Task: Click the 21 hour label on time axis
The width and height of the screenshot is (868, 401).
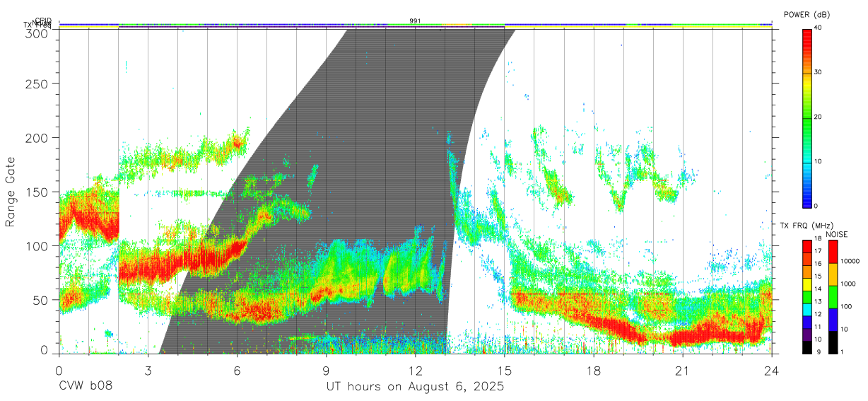Action: (683, 370)
